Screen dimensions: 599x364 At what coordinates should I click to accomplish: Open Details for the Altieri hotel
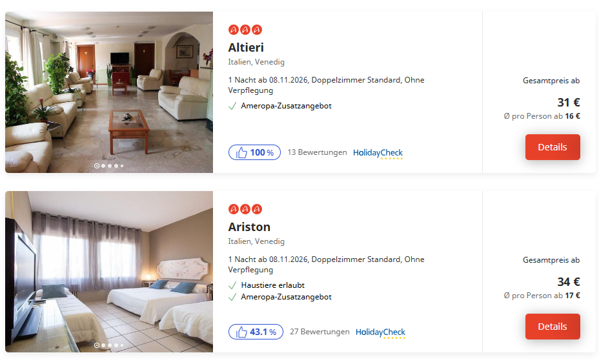click(553, 147)
